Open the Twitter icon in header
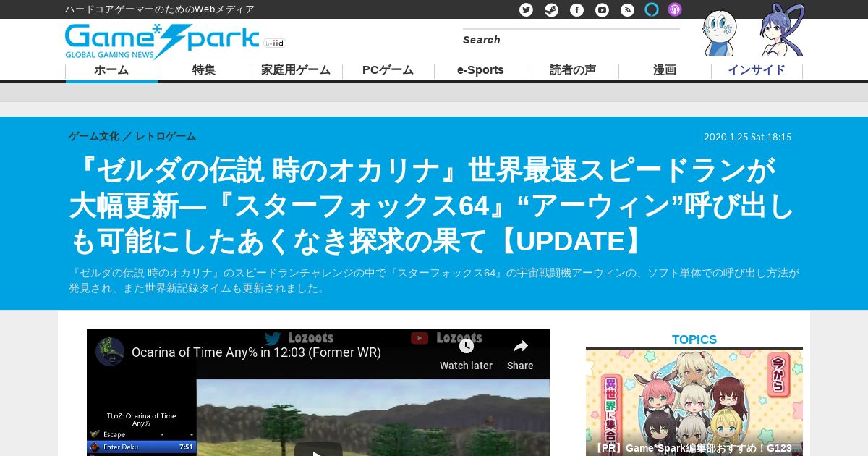The width and height of the screenshot is (868, 456). pos(526,9)
